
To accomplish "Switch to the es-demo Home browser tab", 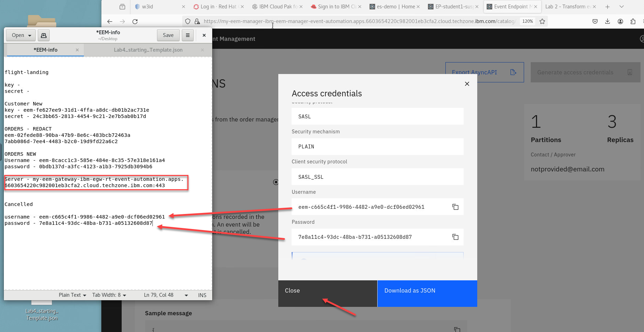I will coord(395,7).
